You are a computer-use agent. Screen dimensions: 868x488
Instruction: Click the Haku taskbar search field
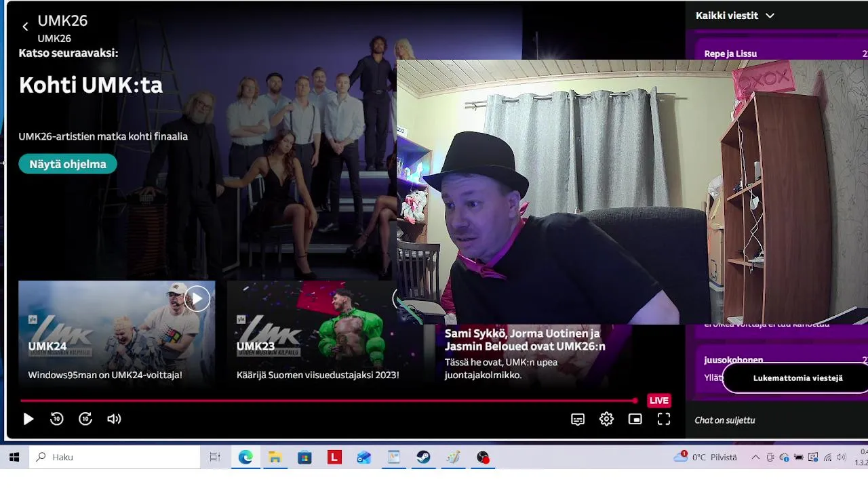(114, 457)
